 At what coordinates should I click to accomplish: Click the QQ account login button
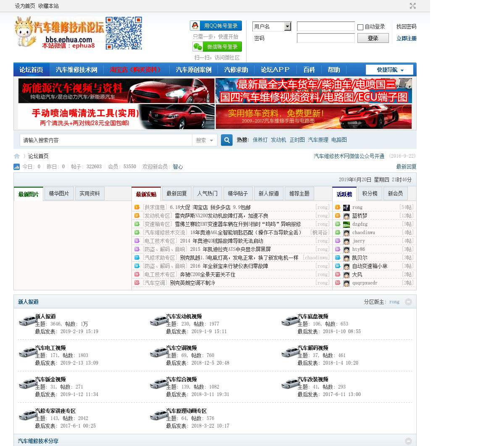click(216, 26)
